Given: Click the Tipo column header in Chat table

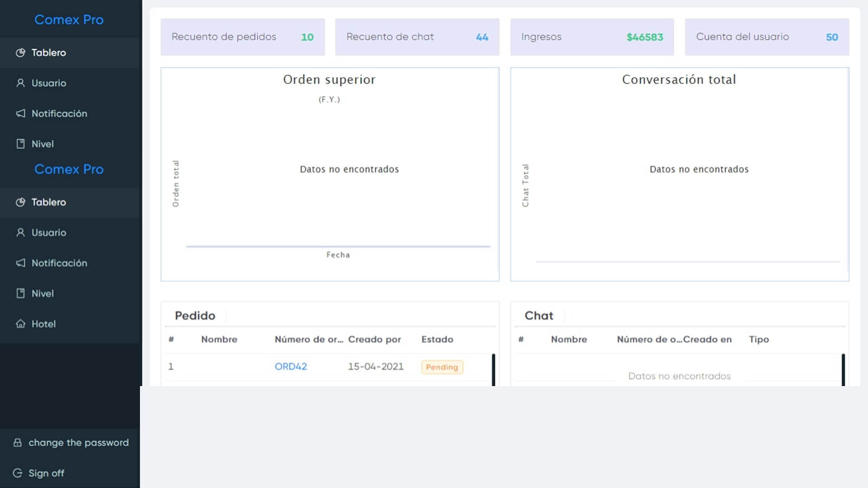Looking at the screenshot, I should [x=758, y=339].
